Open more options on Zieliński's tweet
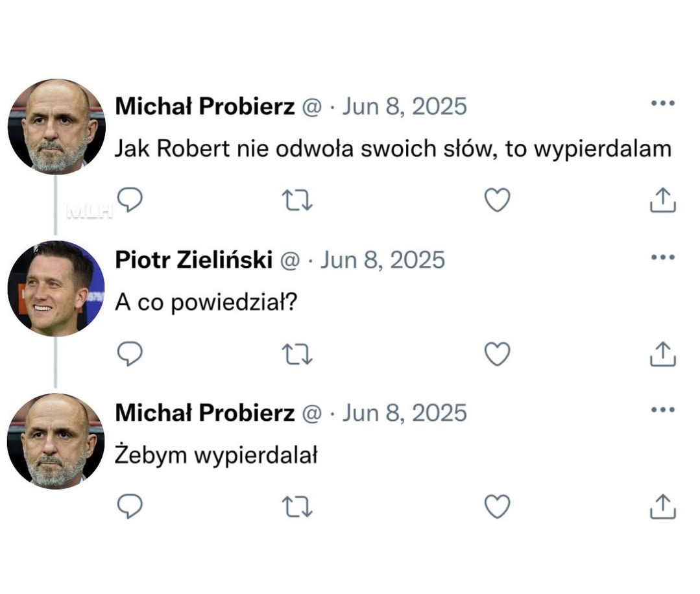This screenshot has width=700, height=594. [662, 257]
